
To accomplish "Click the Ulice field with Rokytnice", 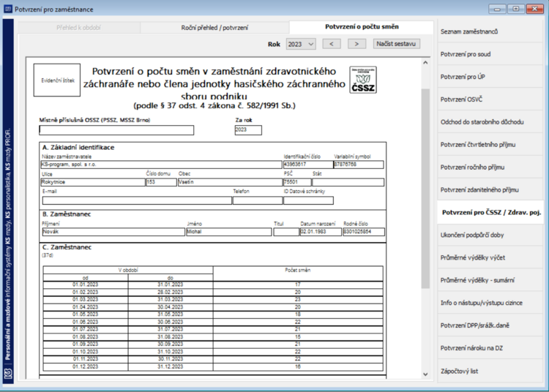I will tap(93, 182).
